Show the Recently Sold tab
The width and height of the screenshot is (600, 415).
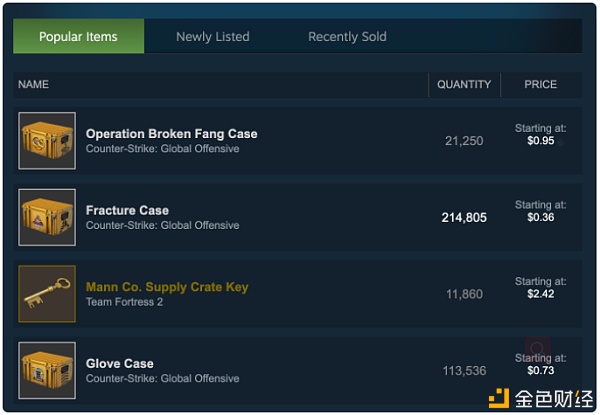click(x=347, y=37)
